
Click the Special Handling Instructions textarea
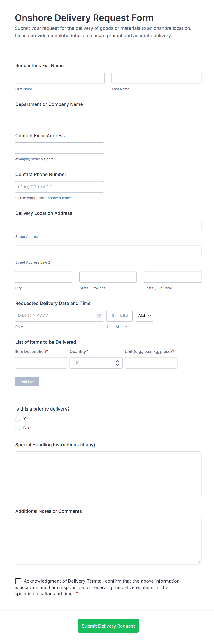108,474
